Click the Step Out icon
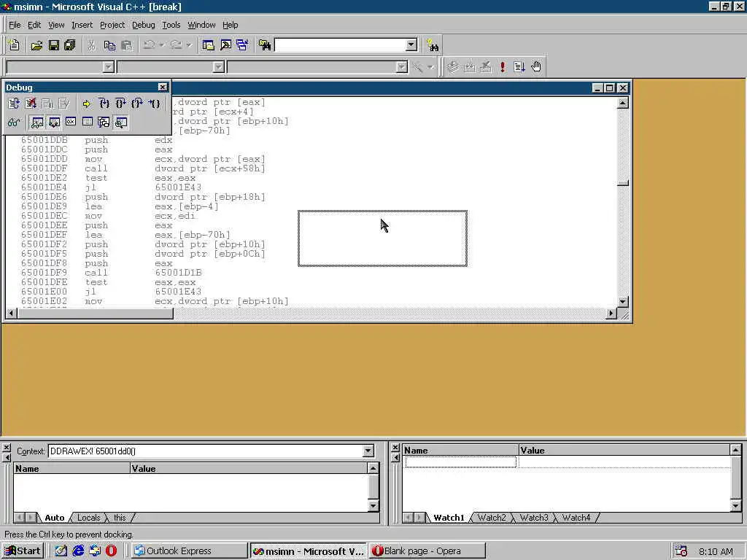747x560 pixels. [x=137, y=104]
